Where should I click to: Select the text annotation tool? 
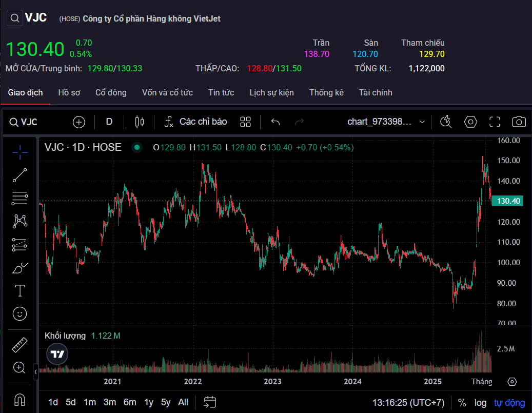click(x=19, y=290)
